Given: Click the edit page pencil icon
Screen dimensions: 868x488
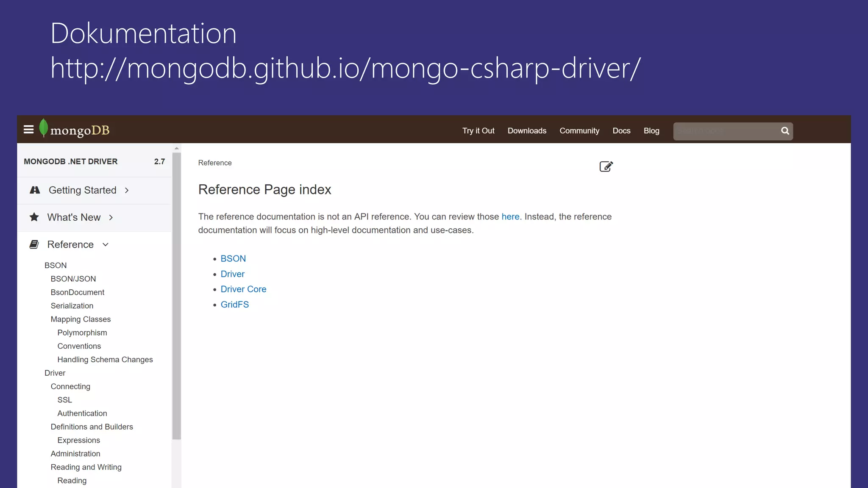Looking at the screenshot, I should (x=606, y=166).
